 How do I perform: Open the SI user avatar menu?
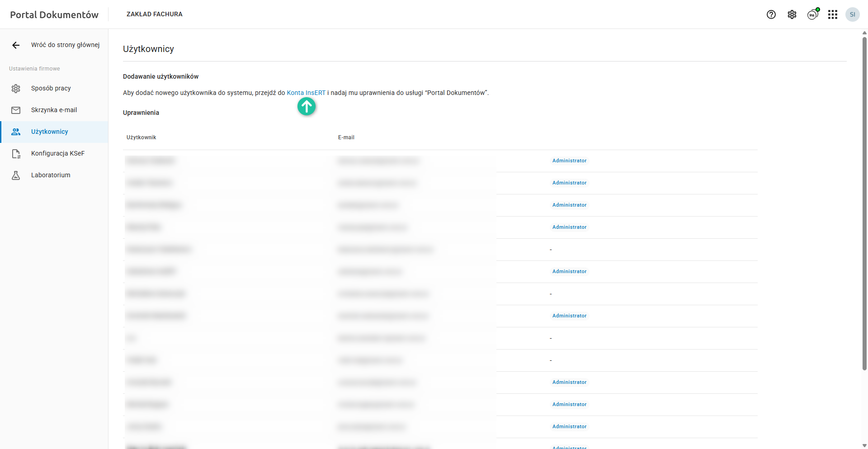853,14
